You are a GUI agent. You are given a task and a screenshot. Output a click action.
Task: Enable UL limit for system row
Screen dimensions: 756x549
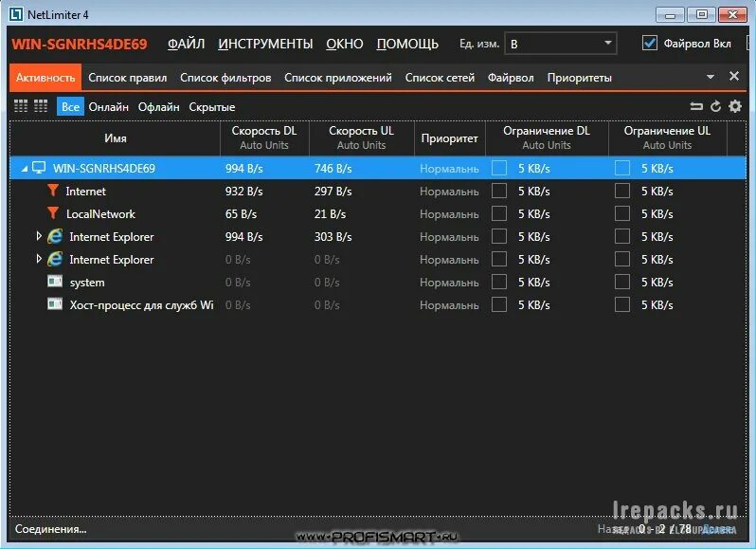(x=622, y=282)
